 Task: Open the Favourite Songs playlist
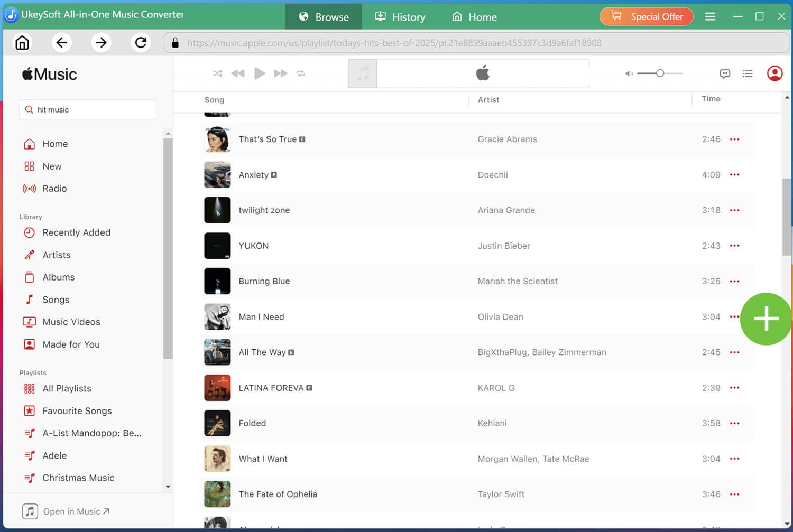68,411
